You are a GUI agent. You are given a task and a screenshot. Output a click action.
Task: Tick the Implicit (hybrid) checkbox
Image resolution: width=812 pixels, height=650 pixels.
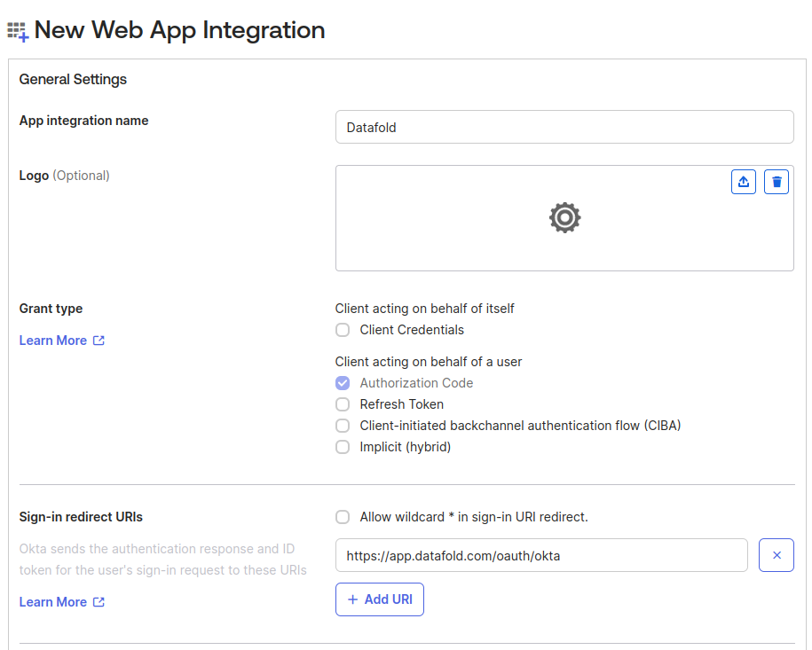pyautogui.click(x=343, y=447)
